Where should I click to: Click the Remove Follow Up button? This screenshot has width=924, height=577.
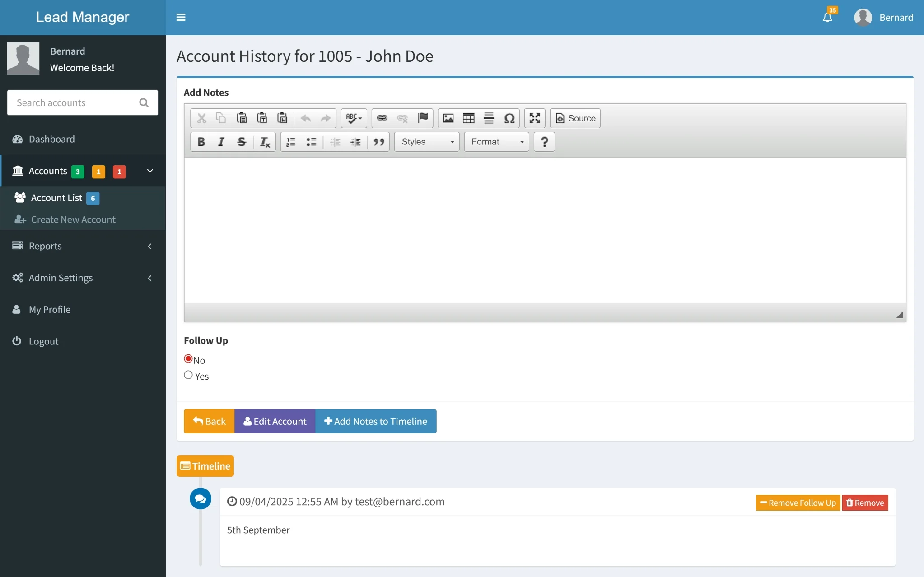tap(798, 503)
